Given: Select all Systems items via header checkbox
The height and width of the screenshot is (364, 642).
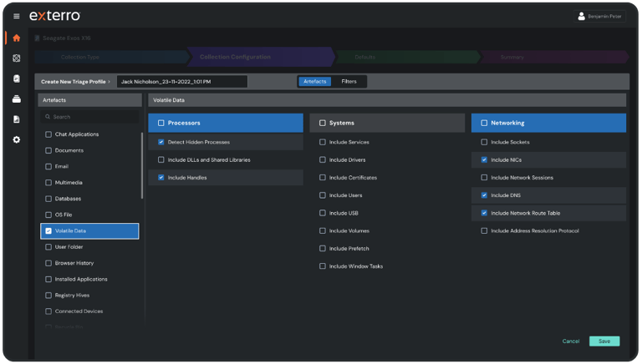Looking at the screenshot, I should [x=323, y=123].
